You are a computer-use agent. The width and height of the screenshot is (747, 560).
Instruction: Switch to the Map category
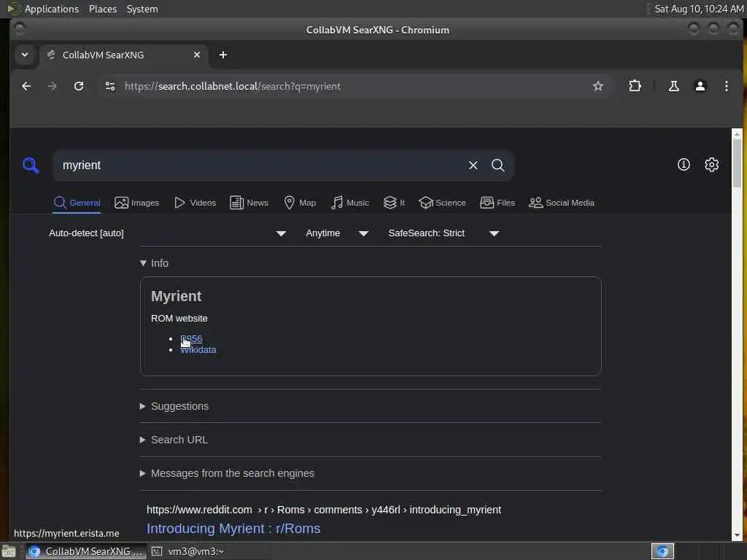tap(300, 203)
